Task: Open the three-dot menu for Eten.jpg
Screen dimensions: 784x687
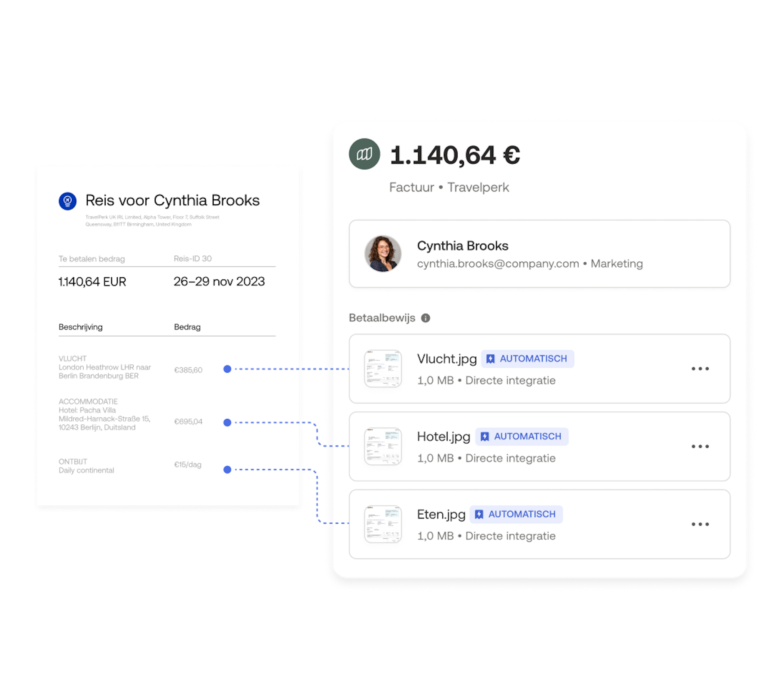Action: click(x=700, y=524)
